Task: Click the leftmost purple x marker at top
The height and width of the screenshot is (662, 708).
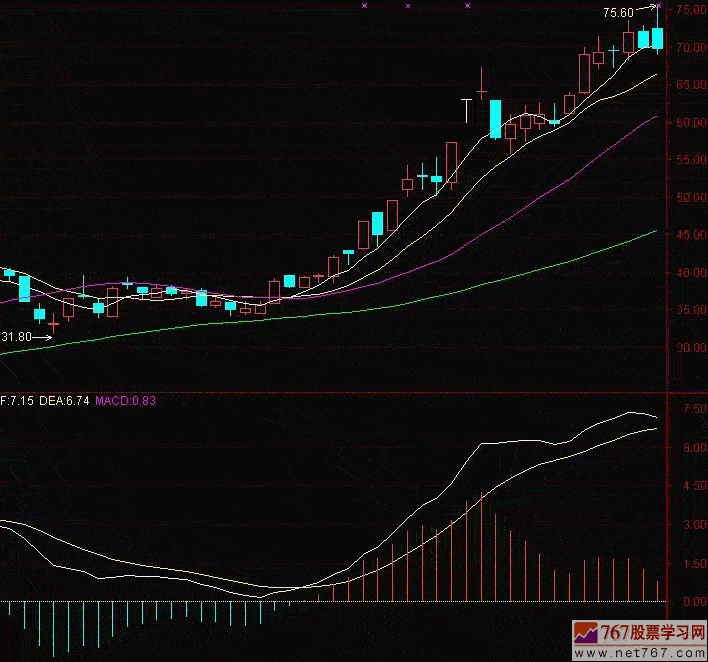Action: [365, 6]
